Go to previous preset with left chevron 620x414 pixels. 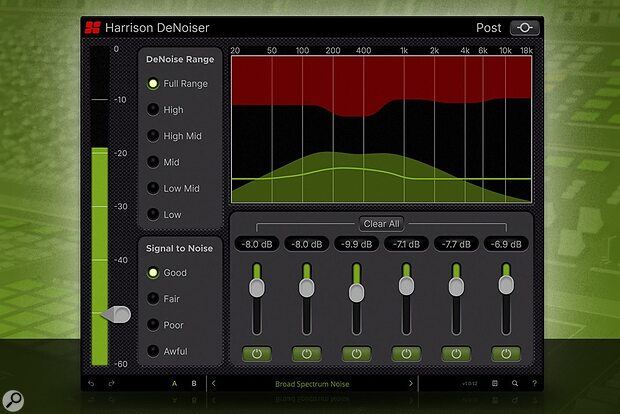coord(214,383)
